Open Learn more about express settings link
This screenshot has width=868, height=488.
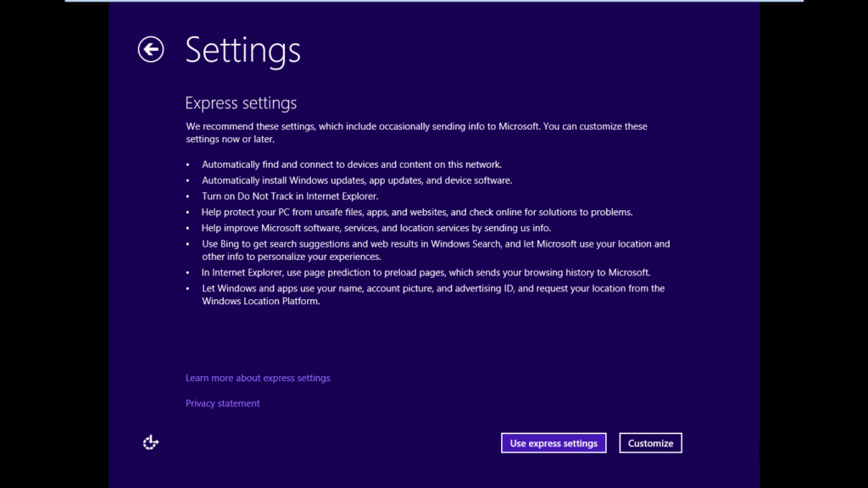258,378
